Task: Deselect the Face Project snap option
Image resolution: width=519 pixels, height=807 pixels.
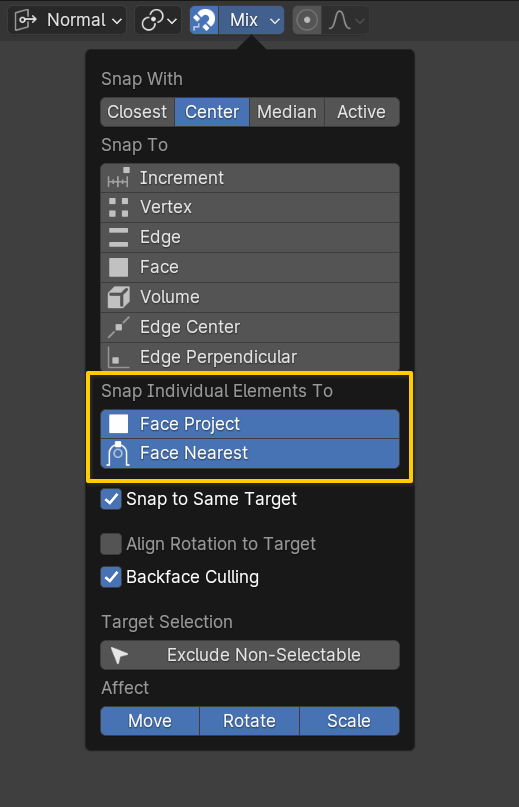Action: coord(250,424)
